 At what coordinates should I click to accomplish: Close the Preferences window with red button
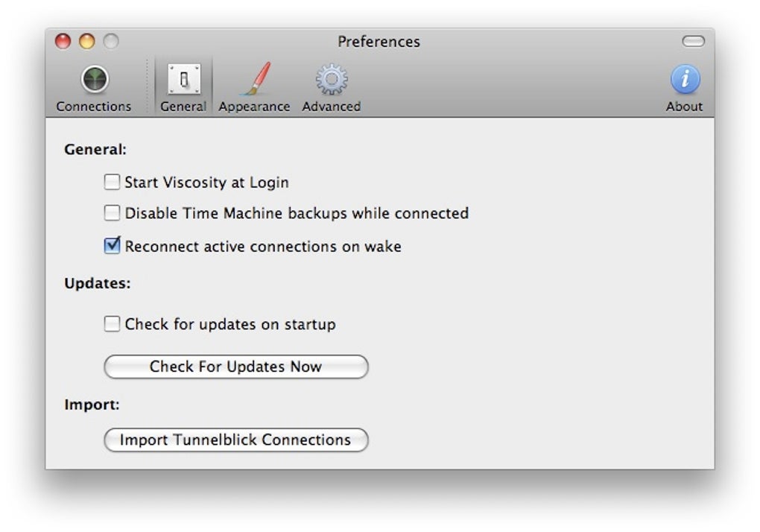(63, 42)
